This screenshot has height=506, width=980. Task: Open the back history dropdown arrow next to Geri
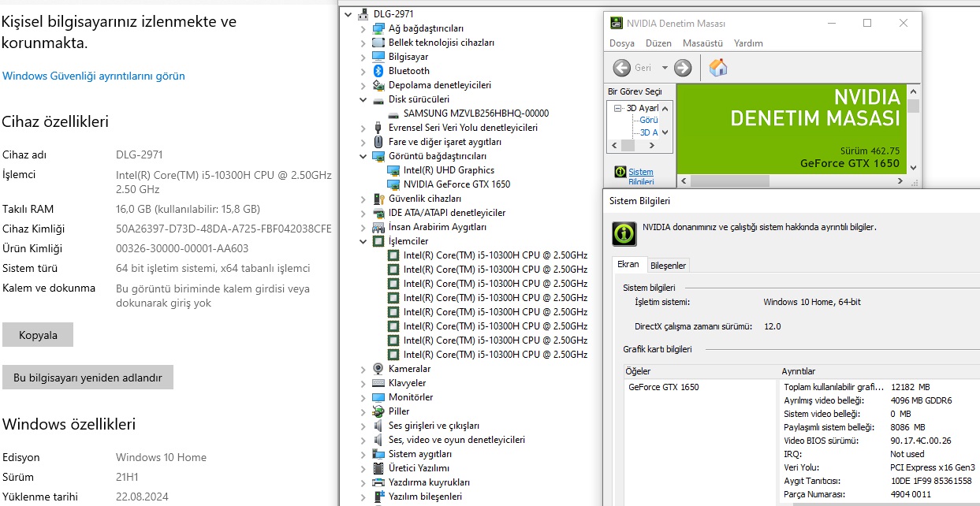665,68
